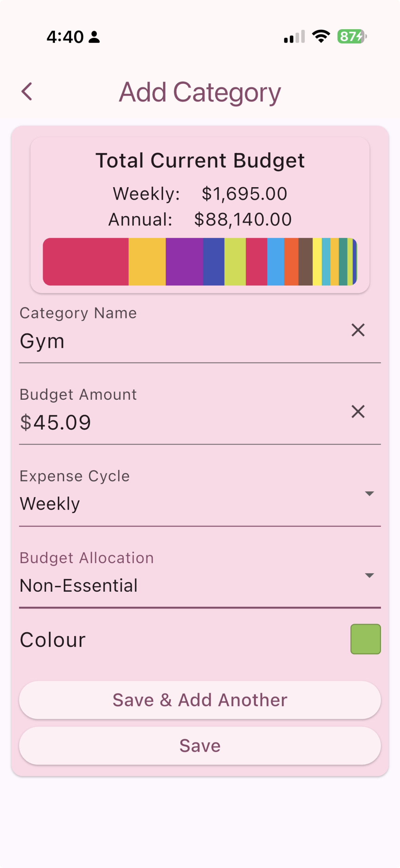This screenshot has height=868, width=400.
Task: Tap the Save button
Action: (200, 746)
